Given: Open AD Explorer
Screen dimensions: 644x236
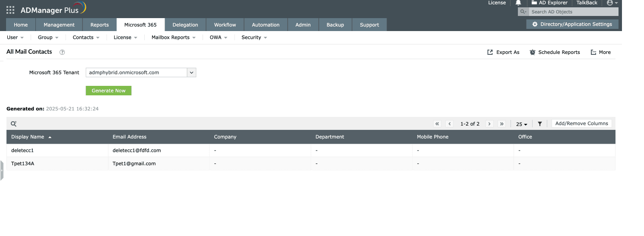Looking at the screenshot, I should pyautogui.click(x=549, y=3).
